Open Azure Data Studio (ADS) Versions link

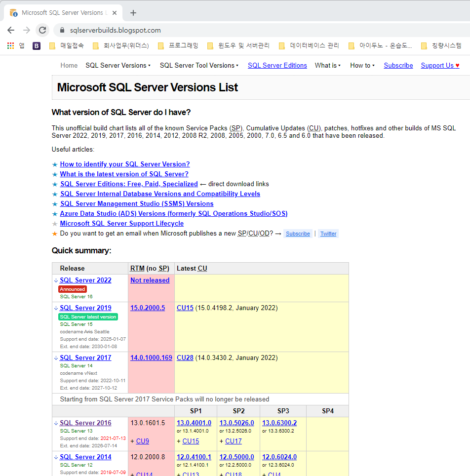174,213
